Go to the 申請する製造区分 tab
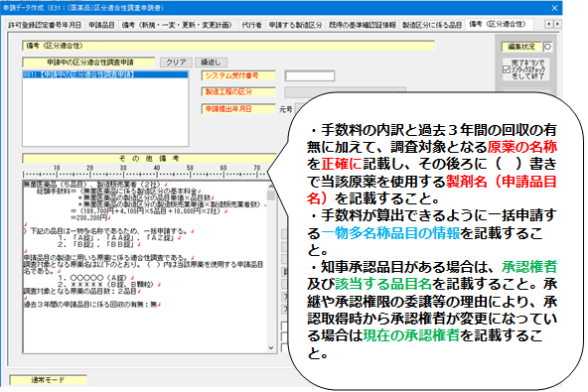The height and width of the screenshot is (392, 588). [295, 25]
